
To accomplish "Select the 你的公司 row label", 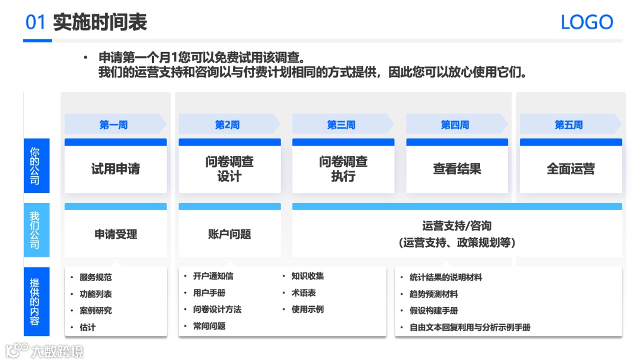I will click(36, 165).
